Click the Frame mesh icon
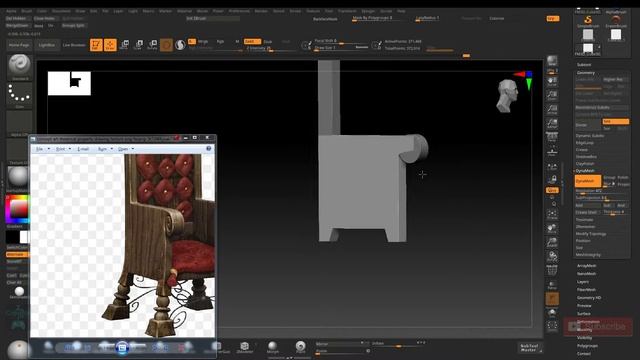Viewport: 640px width, 360px height. point(552,214)
